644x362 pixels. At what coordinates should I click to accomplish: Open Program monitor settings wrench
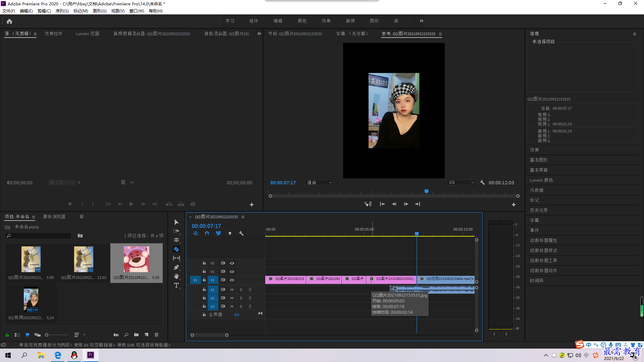[x=482, y=183]
